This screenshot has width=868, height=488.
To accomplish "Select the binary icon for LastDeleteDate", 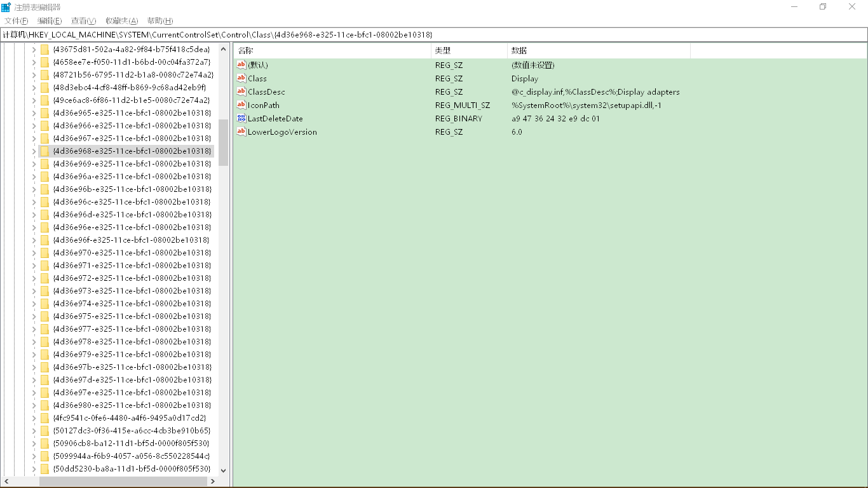I will [x=241, y=118].
